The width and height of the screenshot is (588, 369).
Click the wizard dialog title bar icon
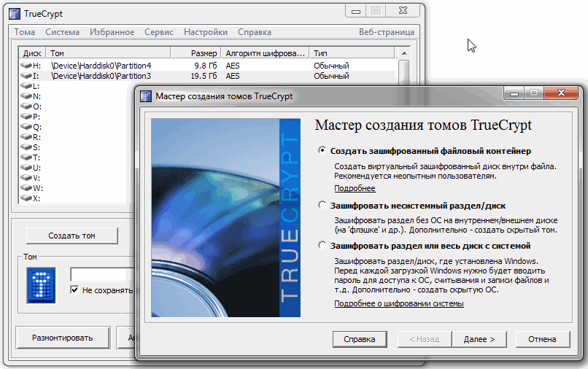coord(144,96)
